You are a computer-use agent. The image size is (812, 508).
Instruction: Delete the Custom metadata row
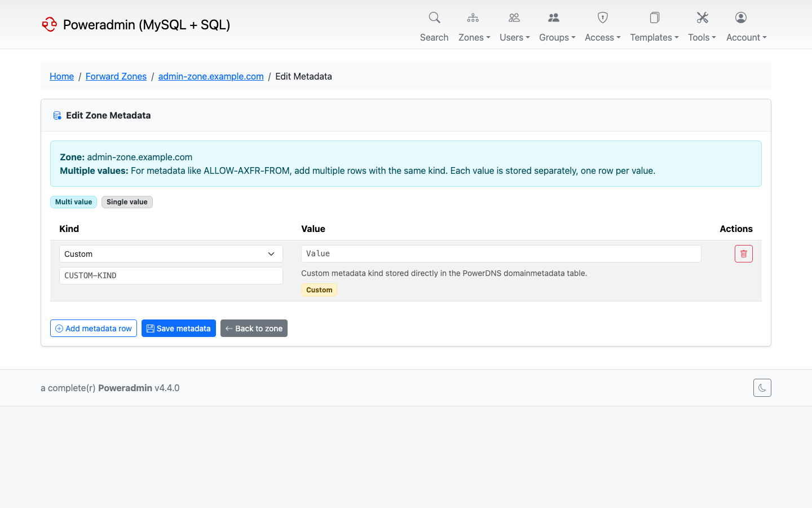click(x=744, y=253)
